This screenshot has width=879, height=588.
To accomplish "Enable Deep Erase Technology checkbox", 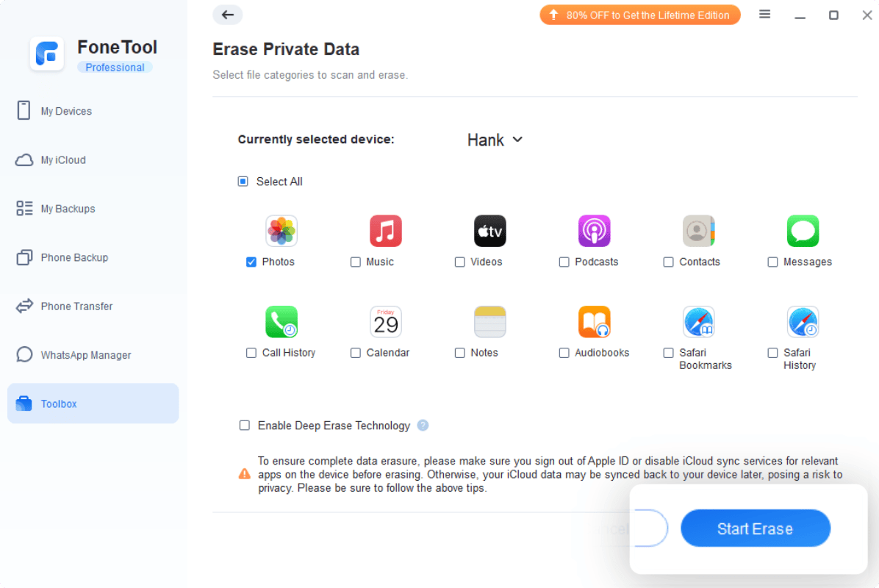I will coord(245,426).
